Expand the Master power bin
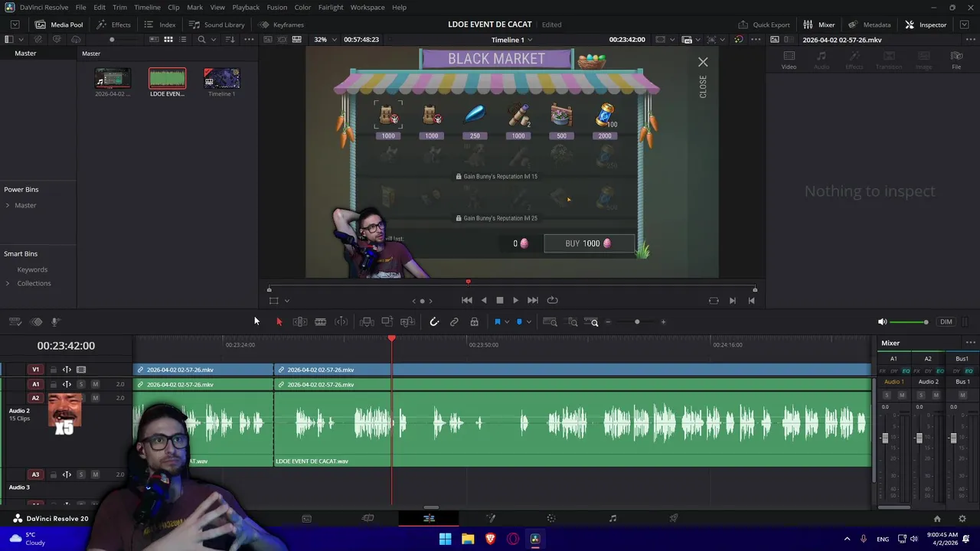This screenshot has width=980, height=551. [x=8, y=205]
